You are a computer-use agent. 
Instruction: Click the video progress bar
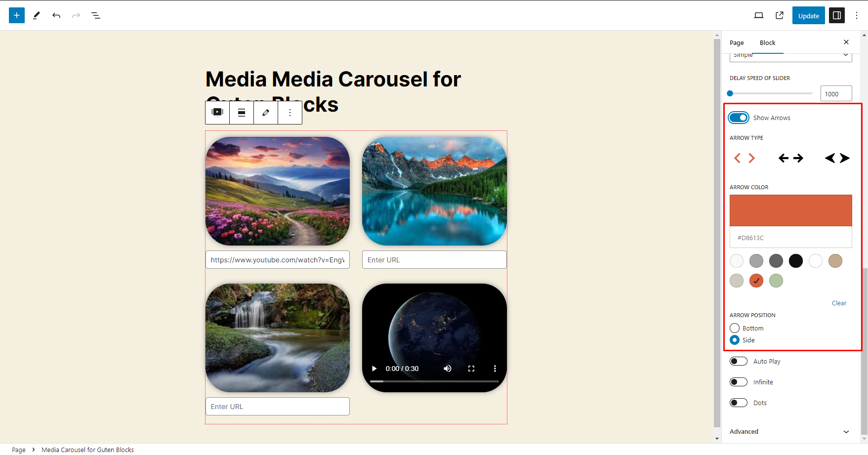(434, 381)
